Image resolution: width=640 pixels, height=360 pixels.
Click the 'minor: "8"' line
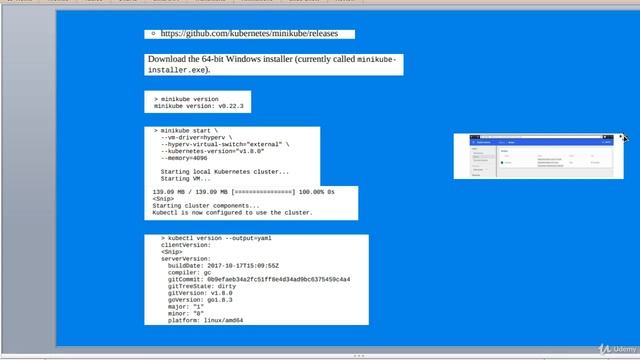[x=186, y=314]
